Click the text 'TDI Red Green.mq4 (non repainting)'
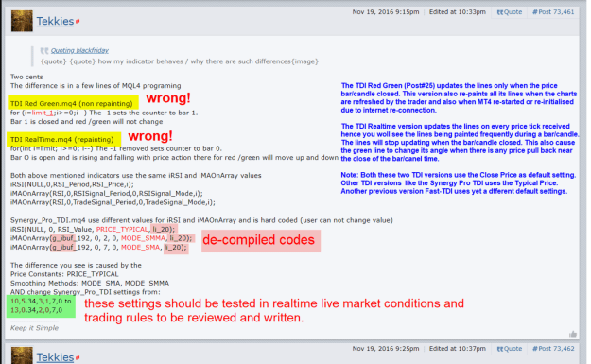 (x=72, y=104)
